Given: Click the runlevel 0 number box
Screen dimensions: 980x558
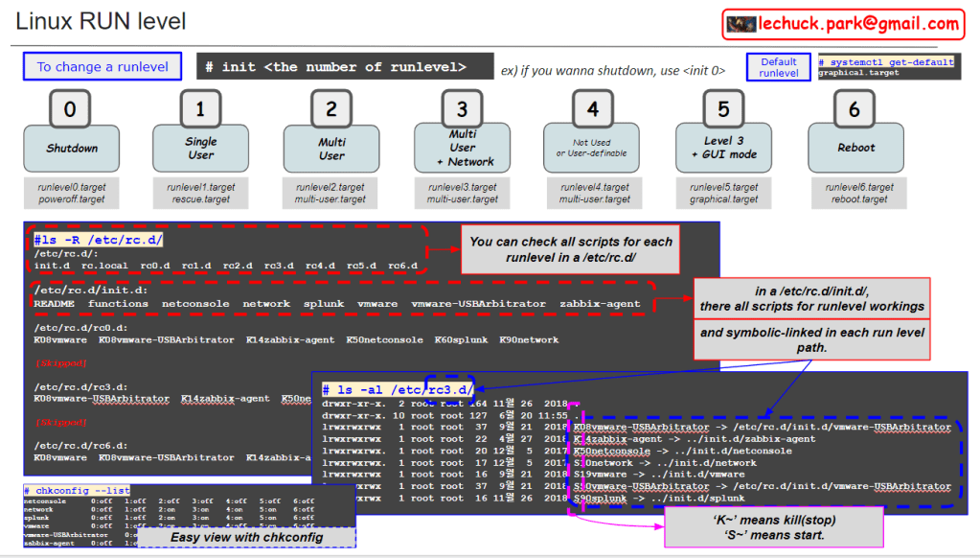Looking at the screenshot, I should pos(70,109).
